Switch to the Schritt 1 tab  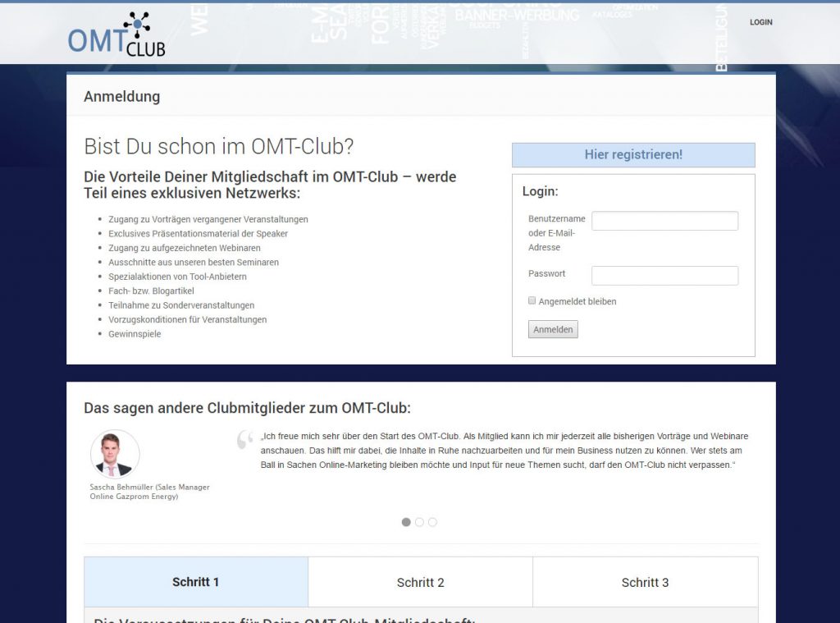(x=196, y=582)
